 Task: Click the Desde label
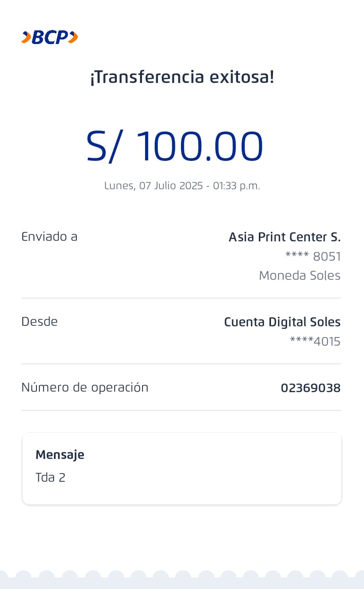[39, 321]
